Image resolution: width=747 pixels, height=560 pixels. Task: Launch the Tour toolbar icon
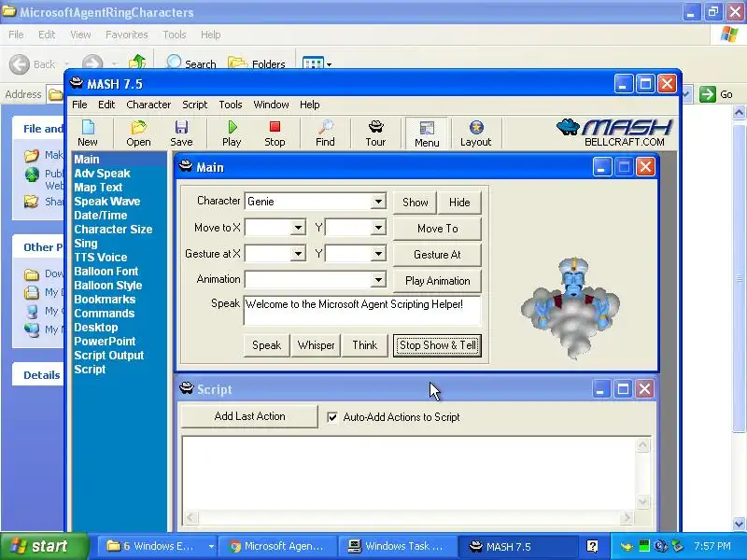point(376,133)
